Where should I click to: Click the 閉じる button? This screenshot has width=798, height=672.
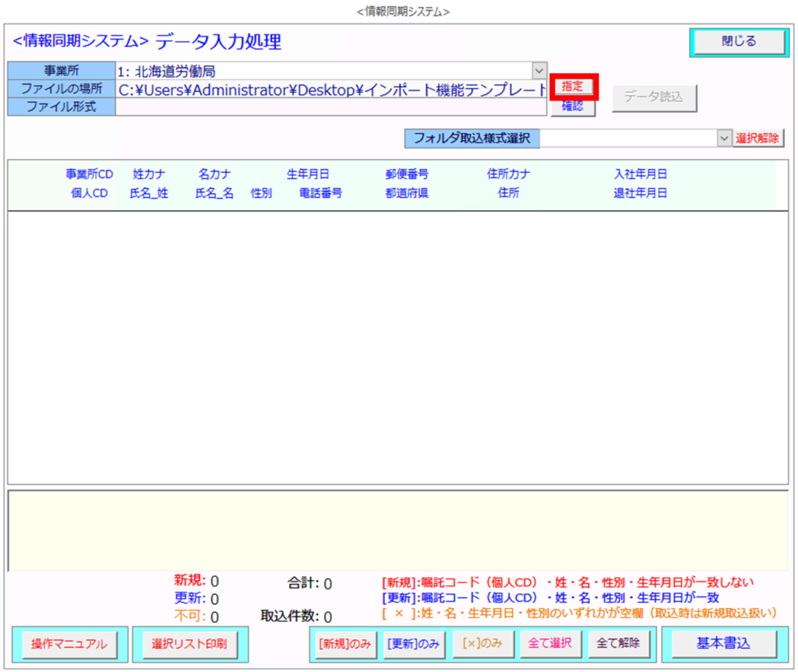click(x=738, y=42)
